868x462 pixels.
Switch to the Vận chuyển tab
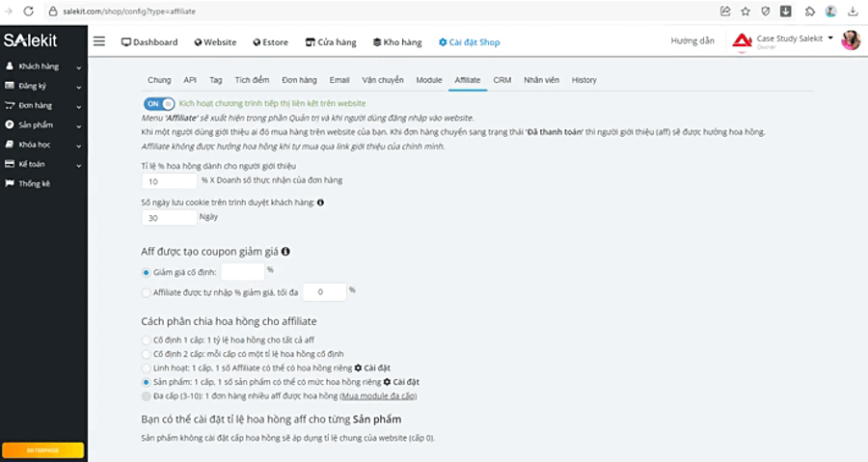coord(383,80)
